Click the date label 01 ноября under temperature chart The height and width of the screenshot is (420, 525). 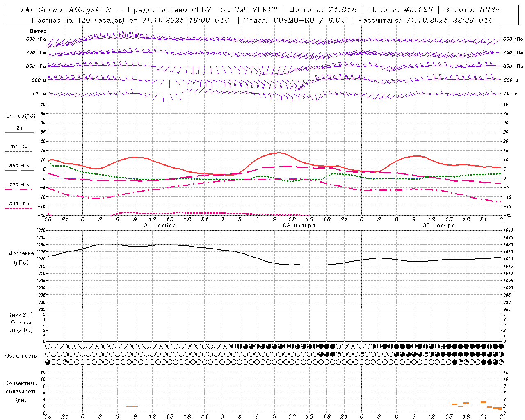point(160,226)
